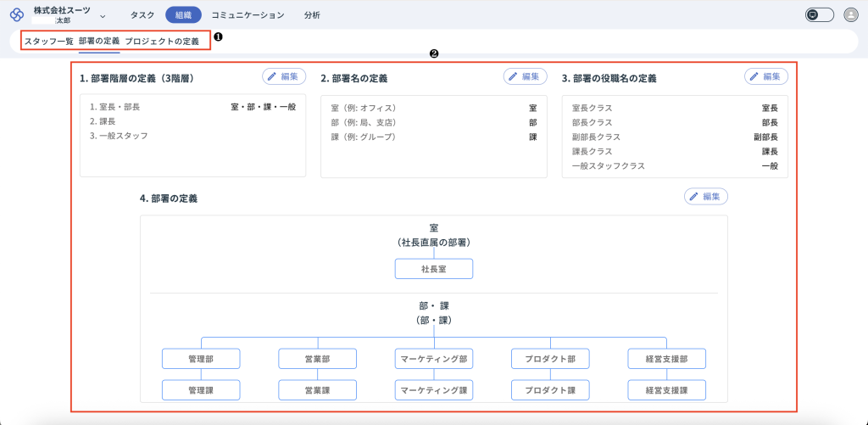Select the 部署の定義 tab
This screenshot has height=425, width=868.
tap(98, 41)
